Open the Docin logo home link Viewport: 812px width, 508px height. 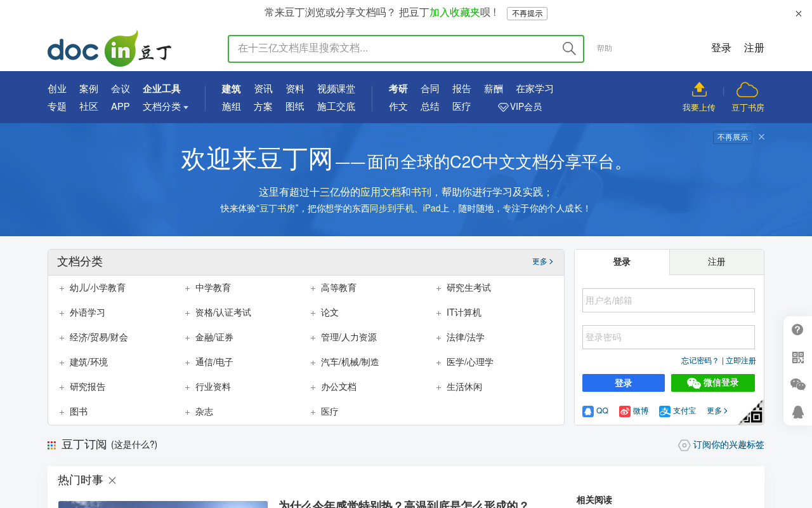click(x=110, y=48)
